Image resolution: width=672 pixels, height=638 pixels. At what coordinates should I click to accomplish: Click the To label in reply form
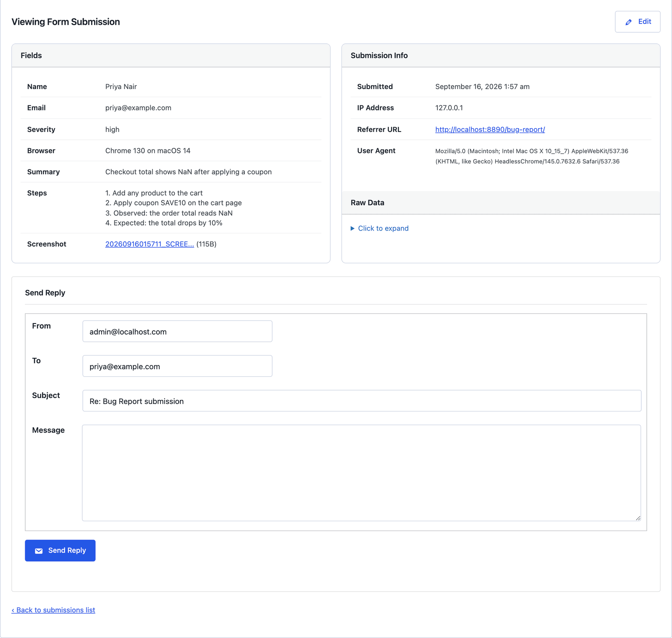tap(37, 361)
